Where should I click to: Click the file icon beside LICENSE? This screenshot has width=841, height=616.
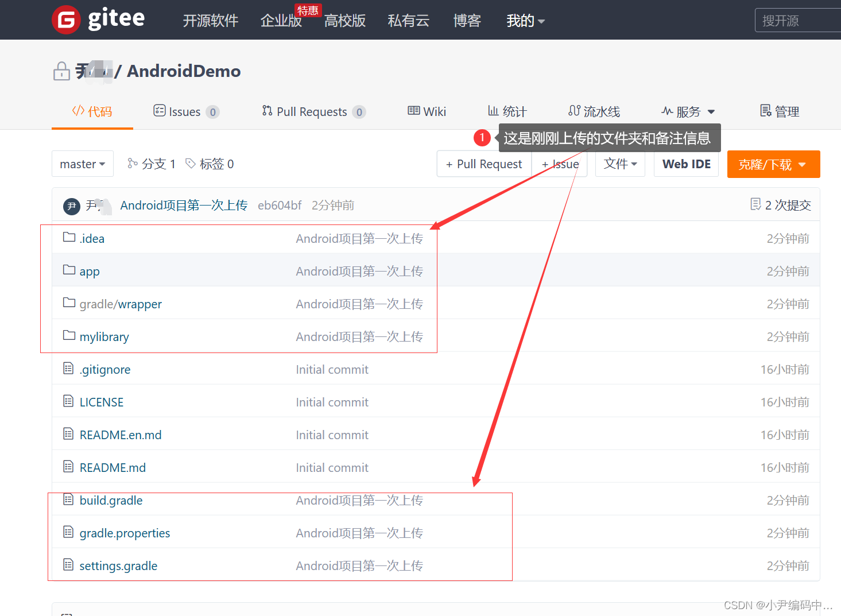68,401
